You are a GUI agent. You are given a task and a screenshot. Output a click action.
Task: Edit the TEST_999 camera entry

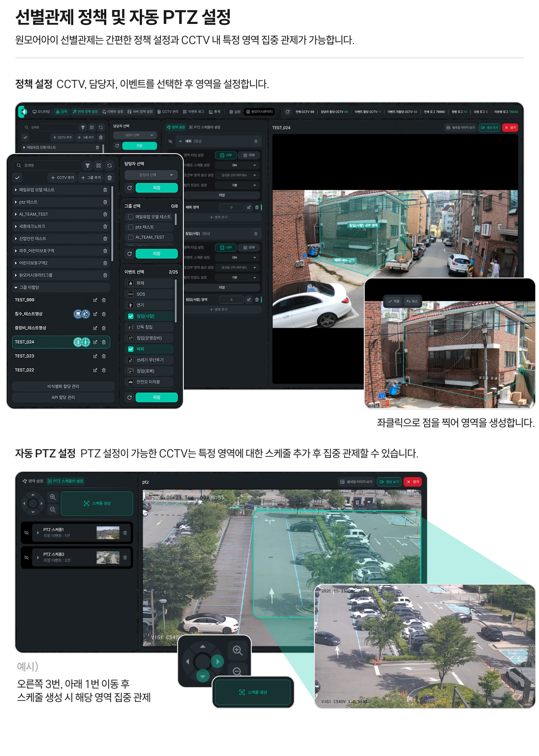tap(95, 300)
